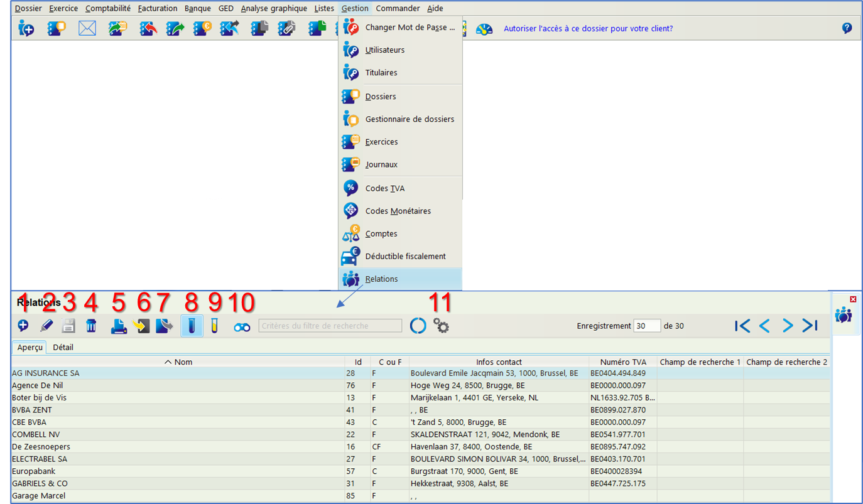Click the notebook icon with orange coin

(202, 28)
